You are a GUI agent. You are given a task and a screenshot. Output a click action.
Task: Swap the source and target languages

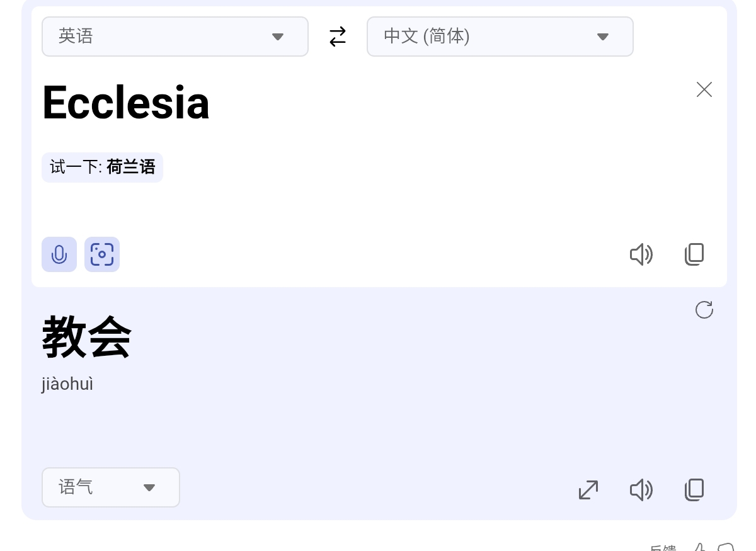tap(338, 37)
